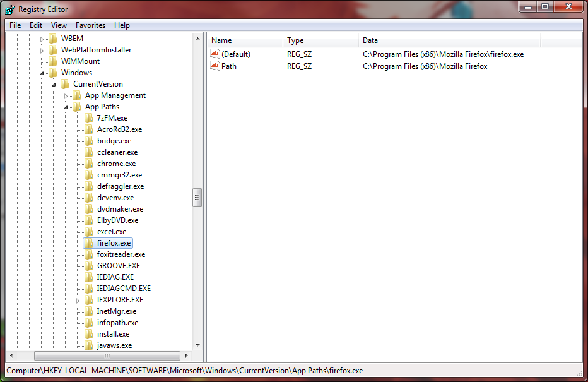Click the Name column header

(x=245, y=40)
